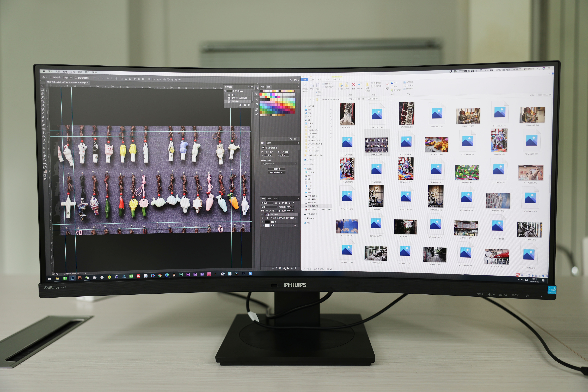This screenshot has width=588, height=392.
Task: Open the 编辑 menu in the top menu bar
Action: tap(65, 72)
